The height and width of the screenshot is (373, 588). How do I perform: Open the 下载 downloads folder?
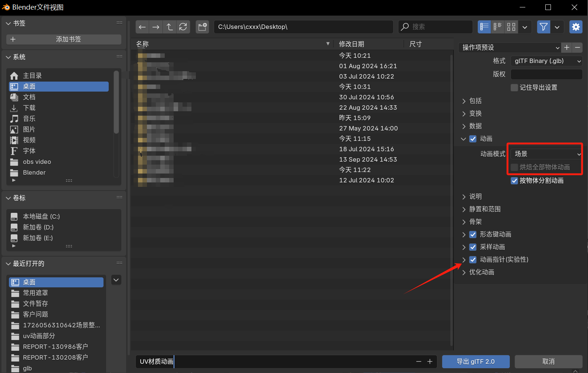(59, 108)
